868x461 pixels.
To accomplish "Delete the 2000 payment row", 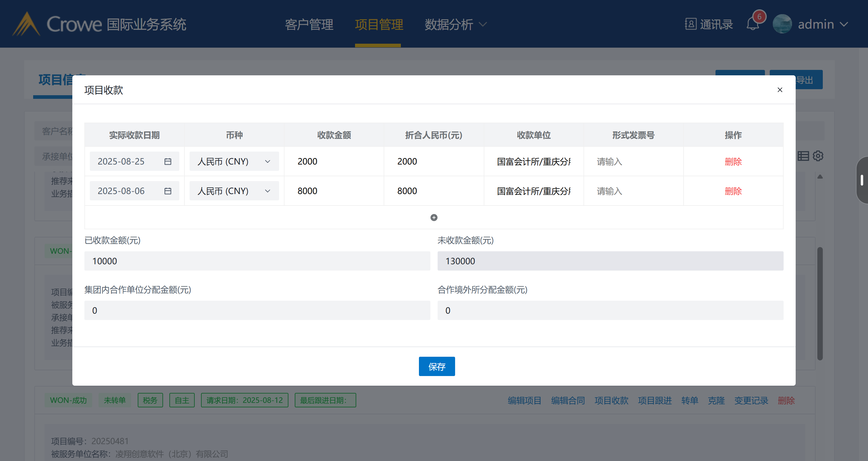I will [x=733, y=162].
